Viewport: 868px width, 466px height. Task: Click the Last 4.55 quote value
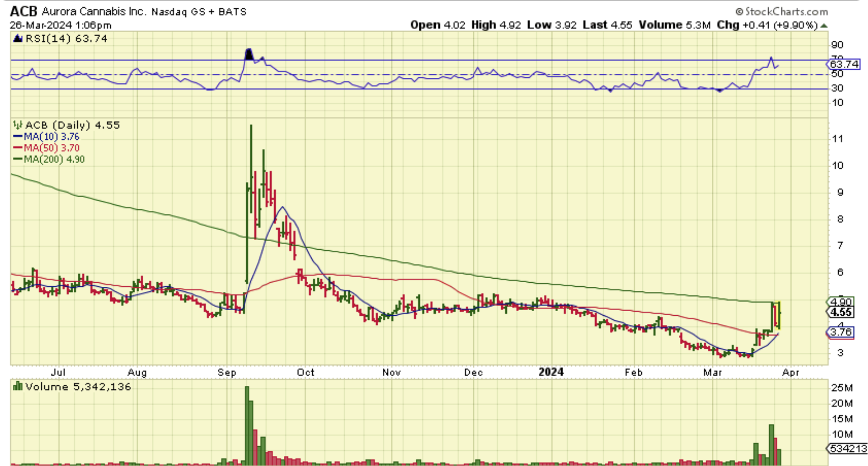608,25
